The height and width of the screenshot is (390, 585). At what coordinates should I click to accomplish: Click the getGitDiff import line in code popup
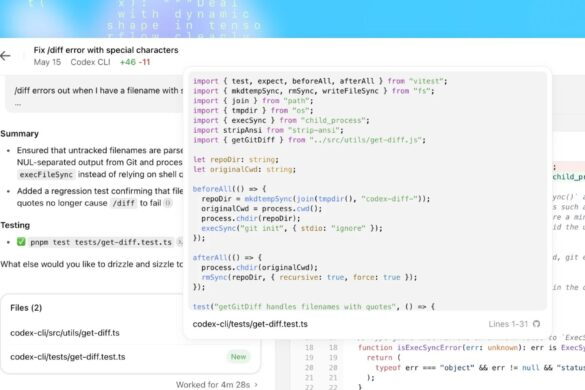[x=309, y=140]
